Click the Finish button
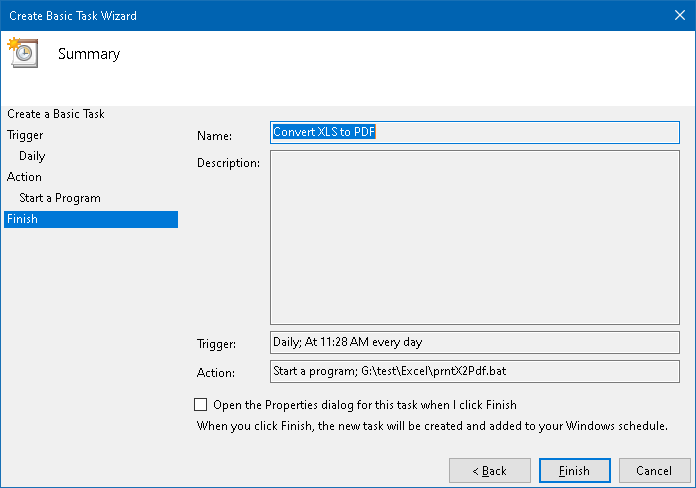696x488 pixels. coord(574,470)
